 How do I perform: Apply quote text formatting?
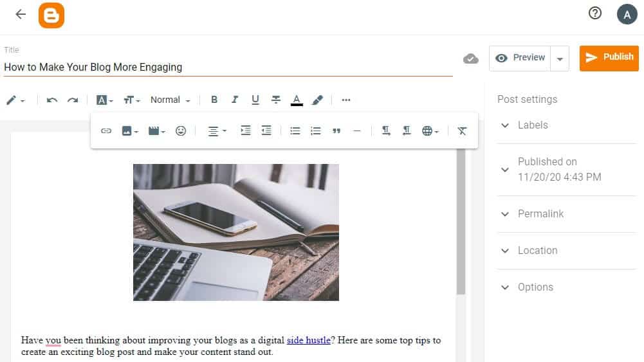tap(336, 131)
